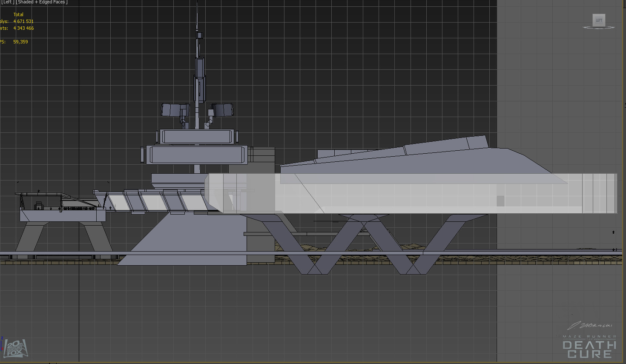Click the Zabrocki signature watermark
This screenshot has width=626, height=364.
[x=590, y=326]
